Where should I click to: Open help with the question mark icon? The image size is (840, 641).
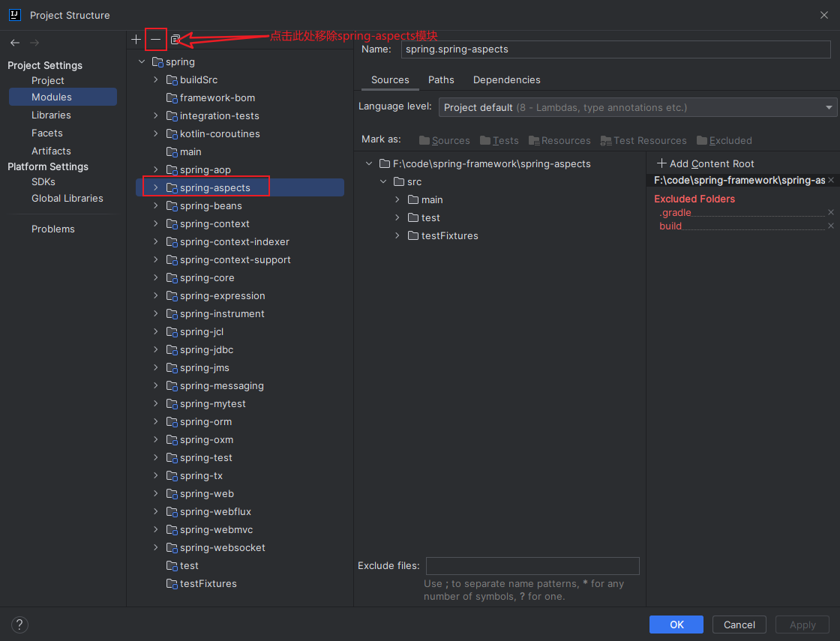click(19, 625)
